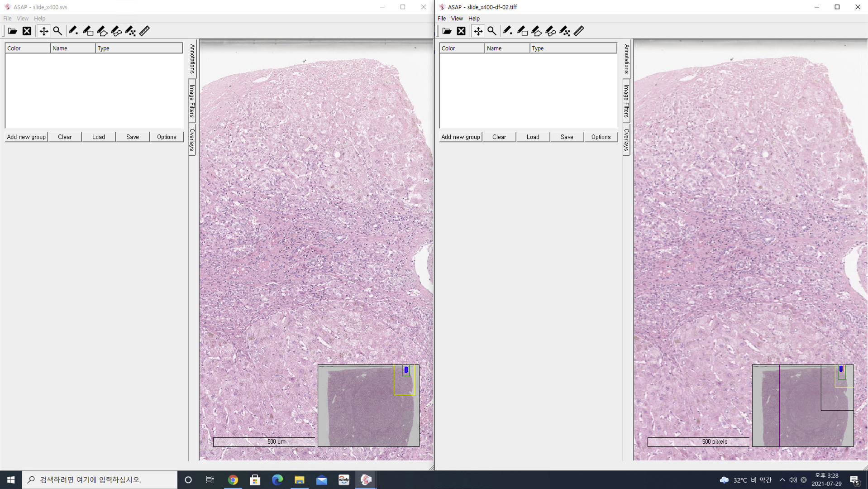Viewport: 868px width, 489px height.
Task: Click the overview minimap in the slide_x400.svs window
Action: (368, 406)
